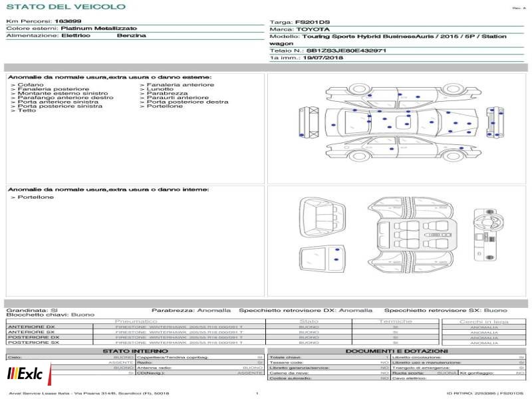Click 'Portellone' in the external anomalies list

[x=164, y=106]
